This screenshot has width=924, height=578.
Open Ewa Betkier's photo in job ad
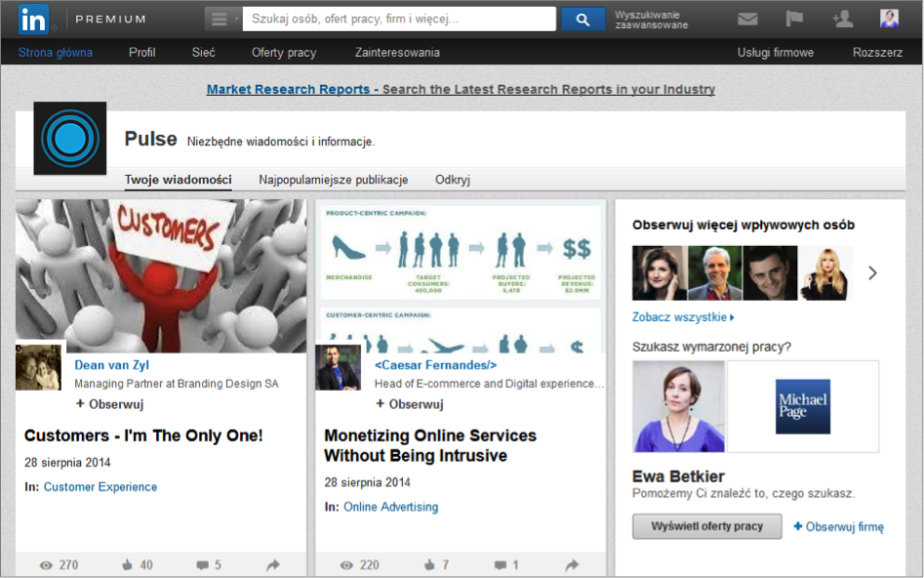coord(679,406)
